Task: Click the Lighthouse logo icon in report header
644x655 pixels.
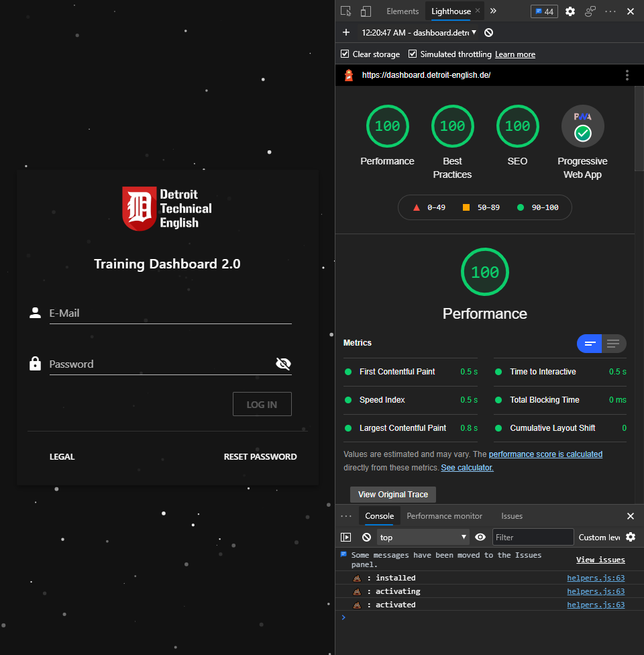Action: point(349,75)
